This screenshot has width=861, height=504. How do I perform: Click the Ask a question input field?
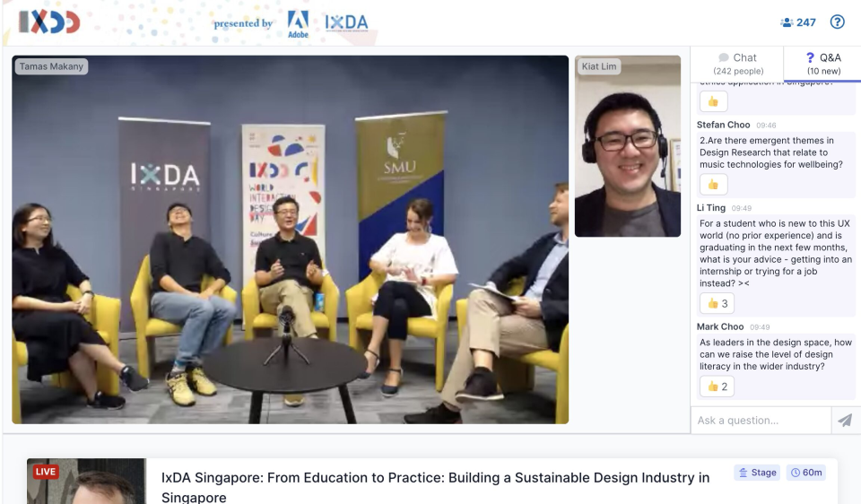(761, 421)
